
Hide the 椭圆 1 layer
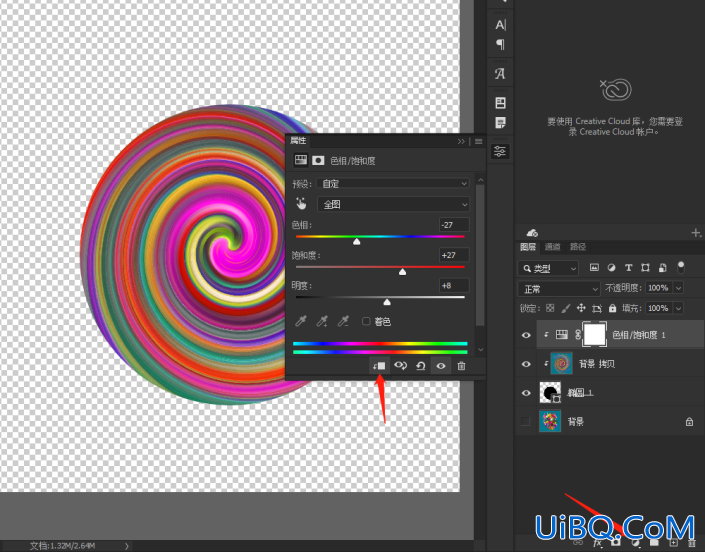pyautogui.click(x=526, y=392)
